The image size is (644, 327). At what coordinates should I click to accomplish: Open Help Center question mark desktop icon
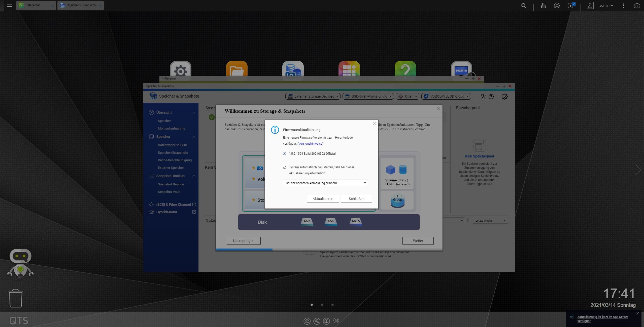point(405,69)
